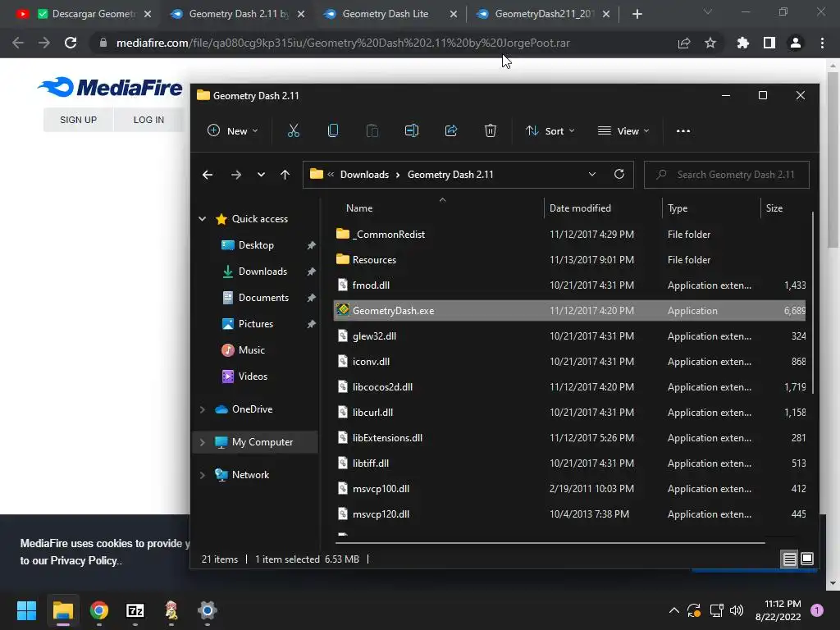Open the See more three-dots menu

[x=683, y=130]
